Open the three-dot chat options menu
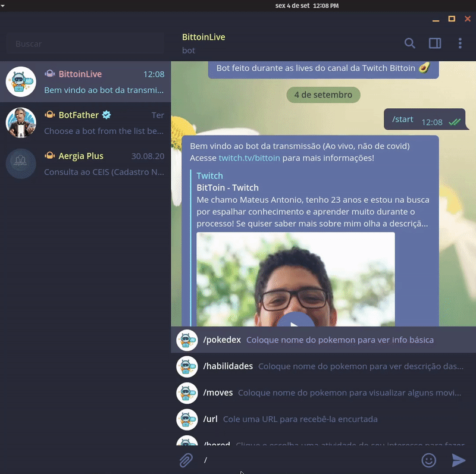The image size is (476, 474). [460, 43]
